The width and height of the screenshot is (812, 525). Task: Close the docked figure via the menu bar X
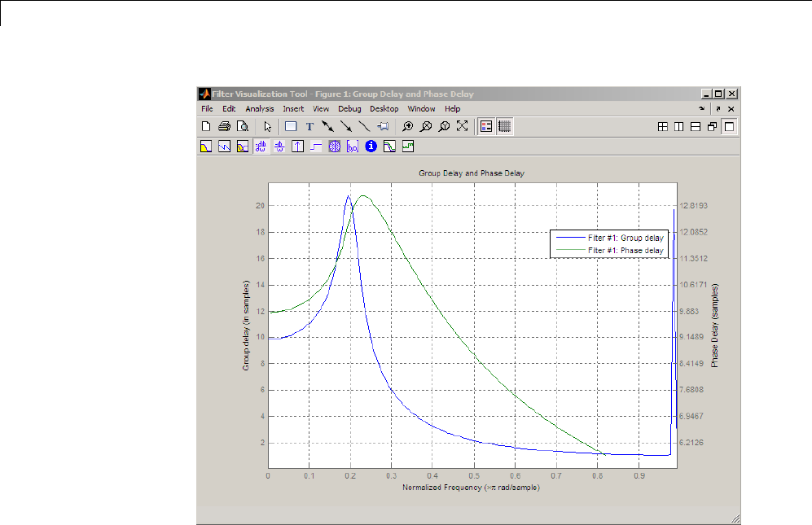[731, 109]
